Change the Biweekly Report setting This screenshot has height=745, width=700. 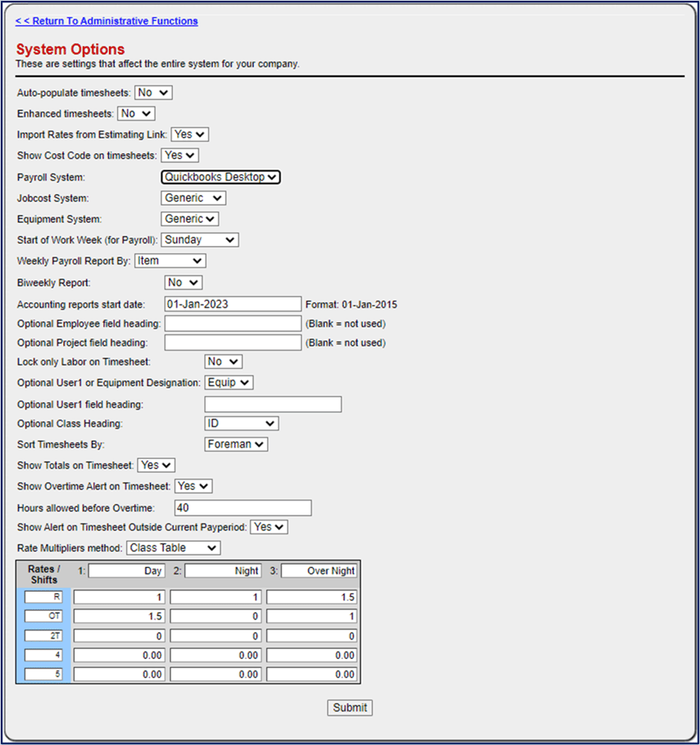pos(183,282)
